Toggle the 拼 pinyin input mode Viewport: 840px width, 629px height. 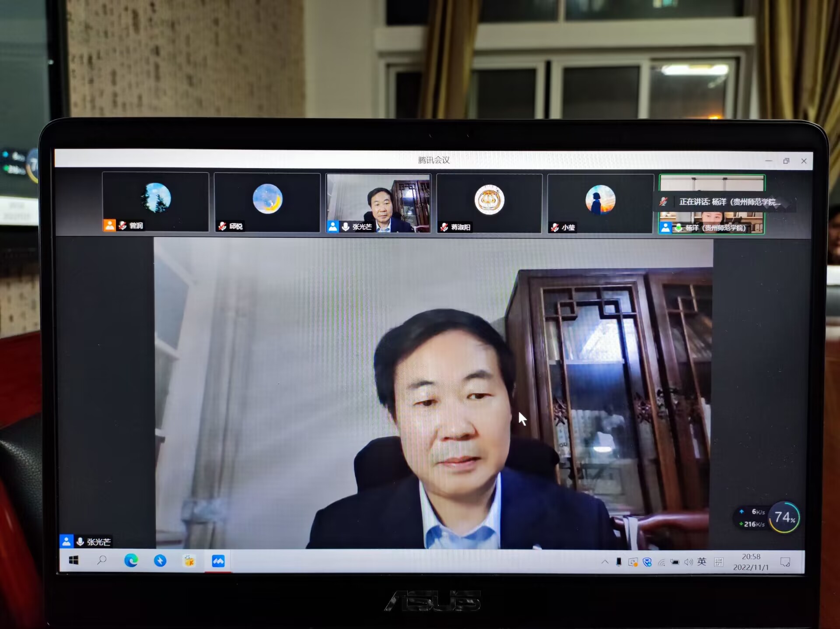(718, 562)
